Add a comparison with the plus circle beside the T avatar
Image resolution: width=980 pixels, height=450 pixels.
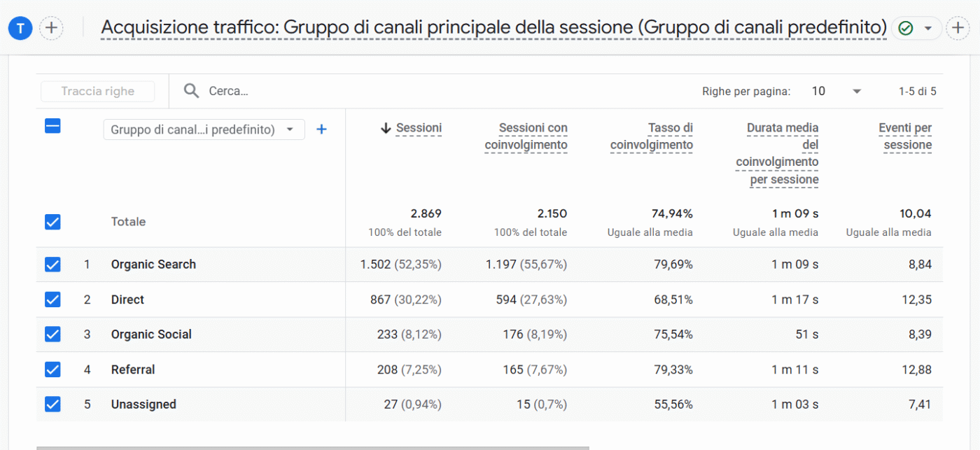pyautogui.click(x=52, y=28)
